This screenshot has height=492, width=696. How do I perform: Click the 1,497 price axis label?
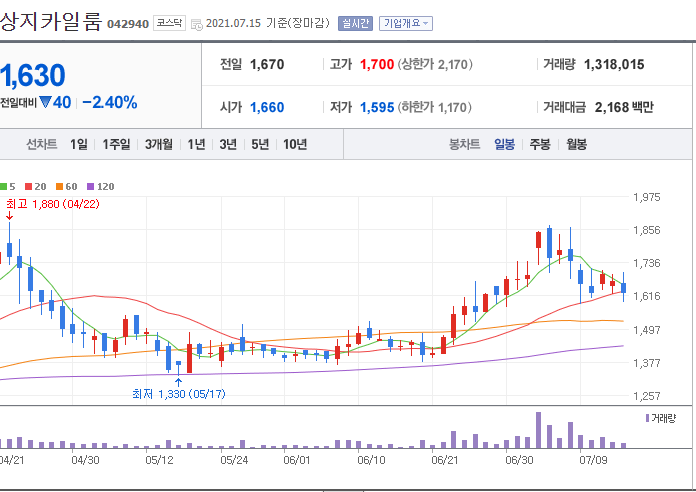click(x=646, y=330)
